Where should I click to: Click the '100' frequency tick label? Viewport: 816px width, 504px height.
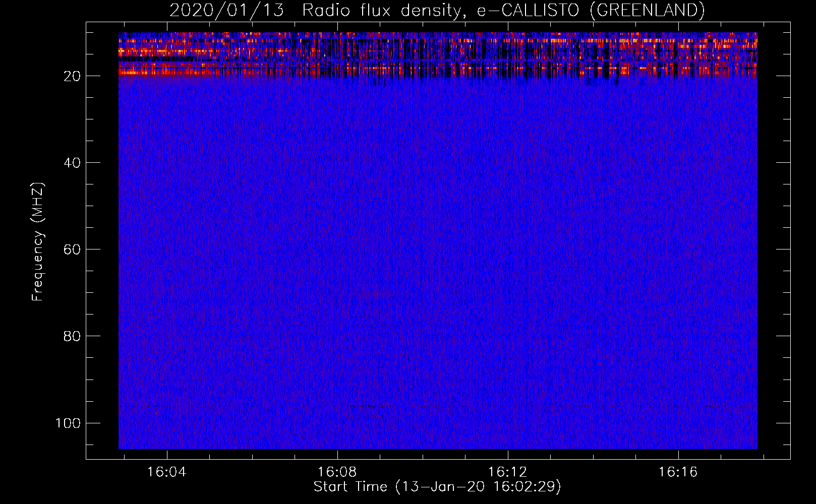click(x=68, y=423)
